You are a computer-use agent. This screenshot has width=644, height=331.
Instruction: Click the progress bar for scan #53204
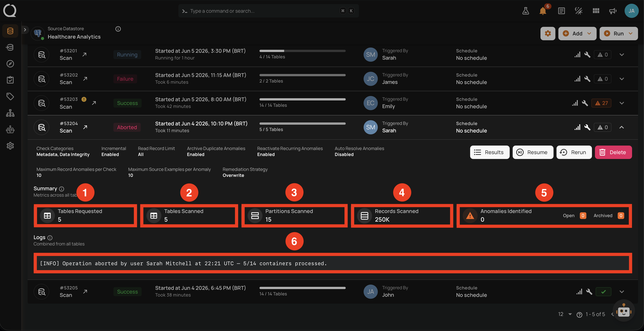pyautogui.click(x=302, y=124)
